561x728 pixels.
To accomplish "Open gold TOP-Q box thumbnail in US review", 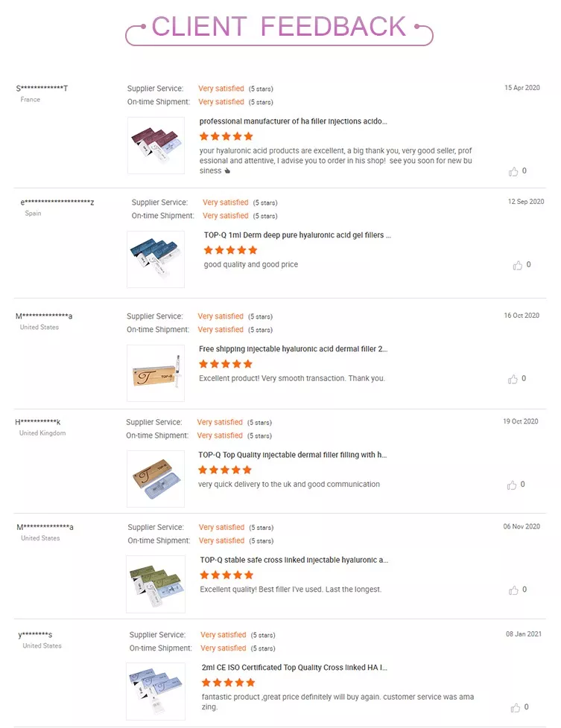I will (156, 373).
